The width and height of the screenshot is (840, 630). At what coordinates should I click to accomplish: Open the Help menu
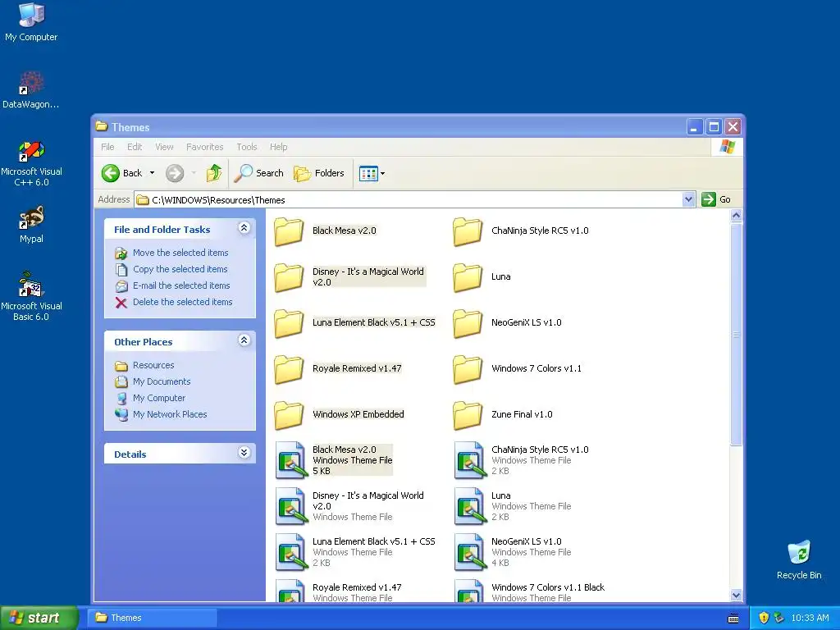tap(279, 147)
